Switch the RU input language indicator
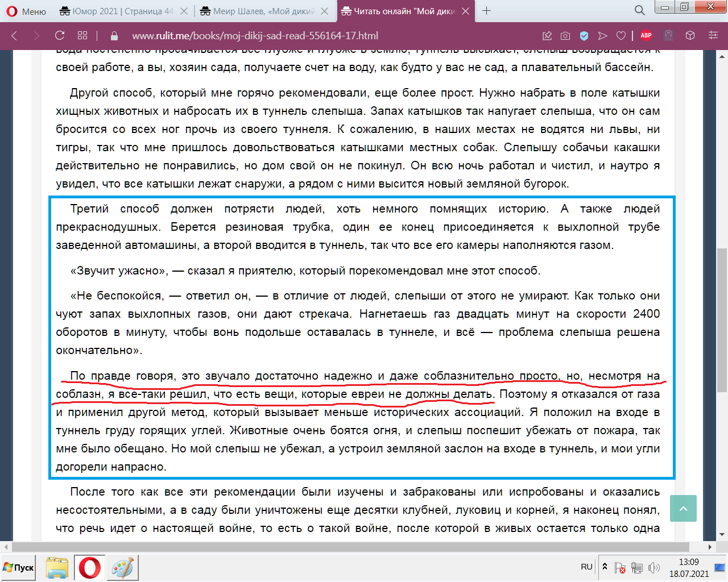This screenshot has height=582, width=728. (586, 567)
